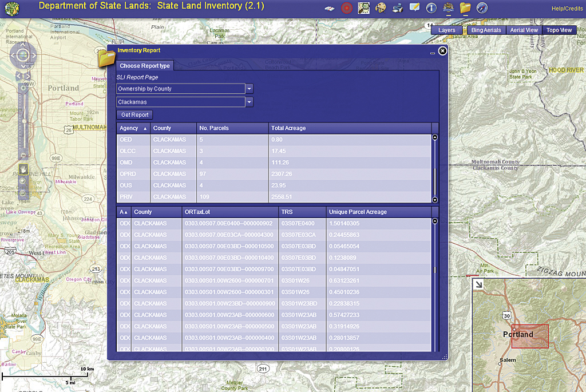Open the map search magnifier tool
The image size is (586, 392).
(363, 8)
